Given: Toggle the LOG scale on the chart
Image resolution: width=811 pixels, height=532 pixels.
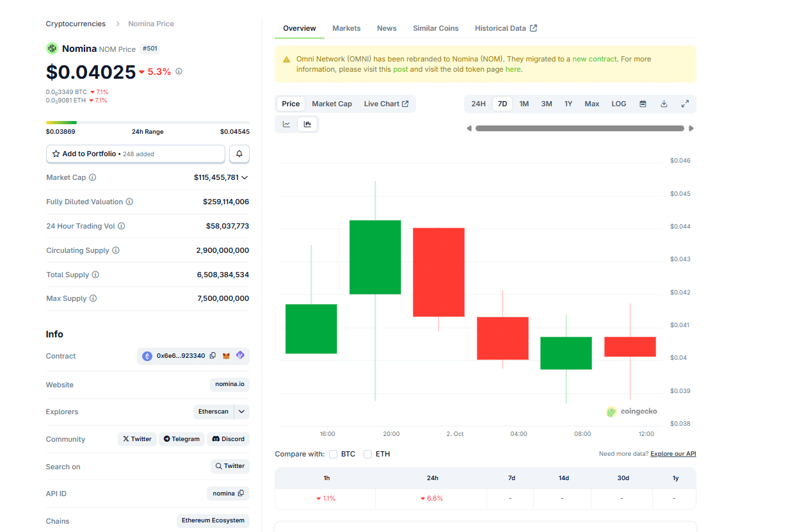Looking at the screenshot, I should (618, 103).
